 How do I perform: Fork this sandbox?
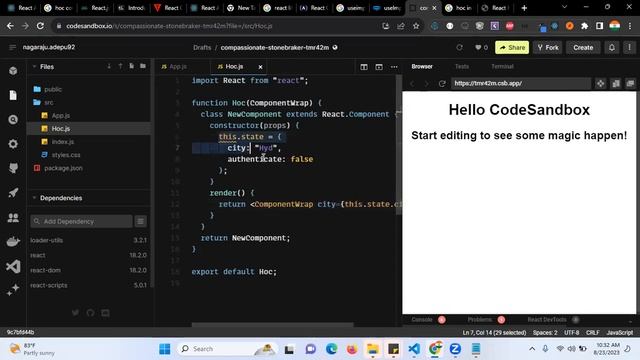point(548,47)
